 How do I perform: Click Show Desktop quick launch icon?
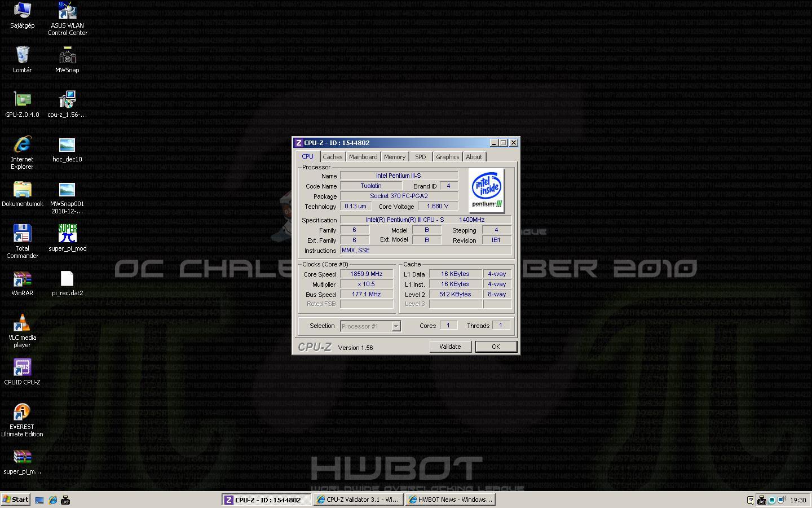click(39, 500)
